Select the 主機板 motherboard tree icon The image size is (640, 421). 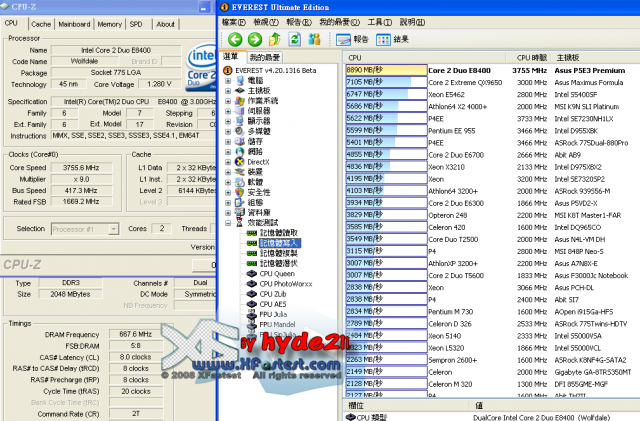click(240, 91)
